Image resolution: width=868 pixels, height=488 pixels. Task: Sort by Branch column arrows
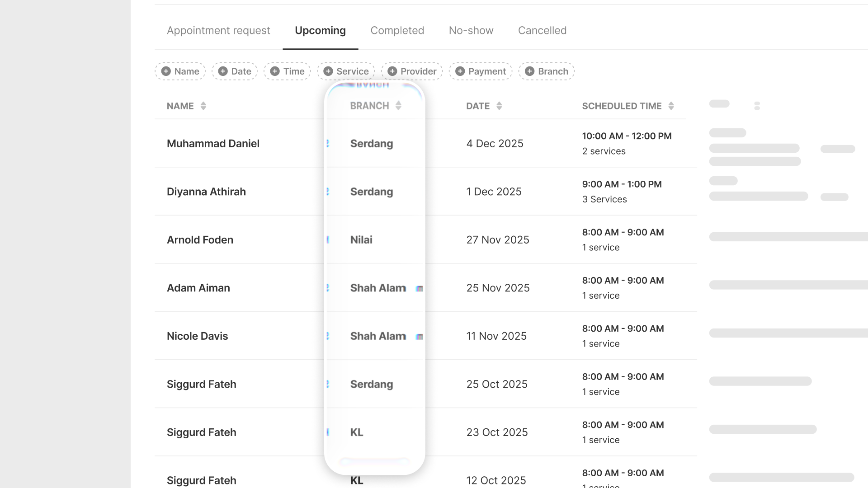[x=398, y=106]
